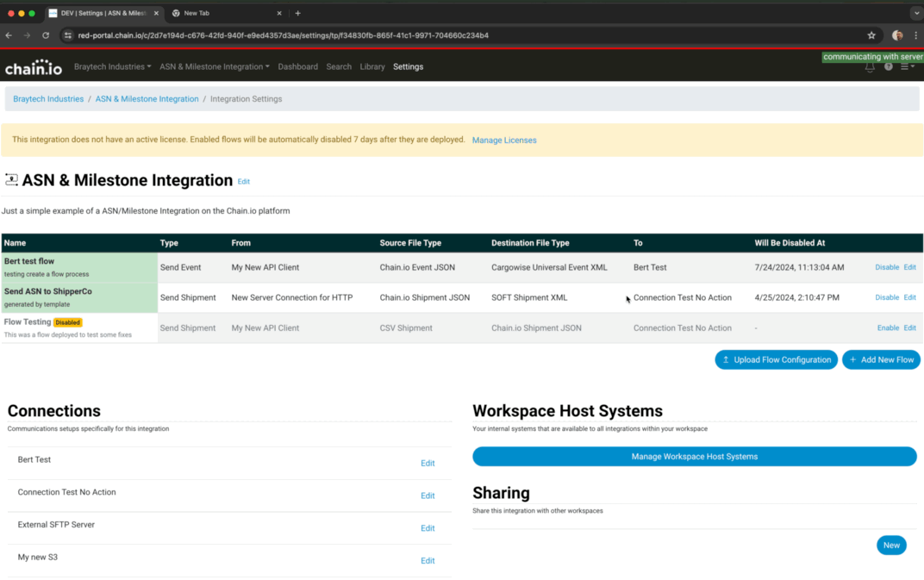Switch to the DEV Settings browser tab

pos(103,13)
